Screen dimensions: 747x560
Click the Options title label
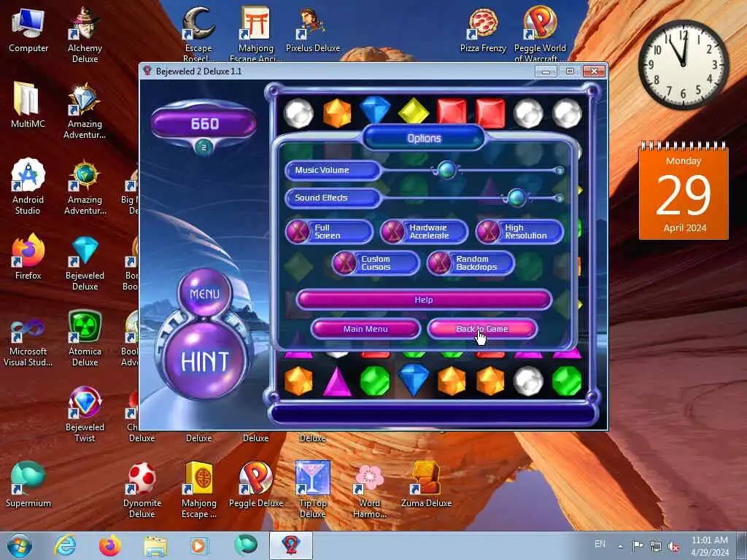click(424, 138)
